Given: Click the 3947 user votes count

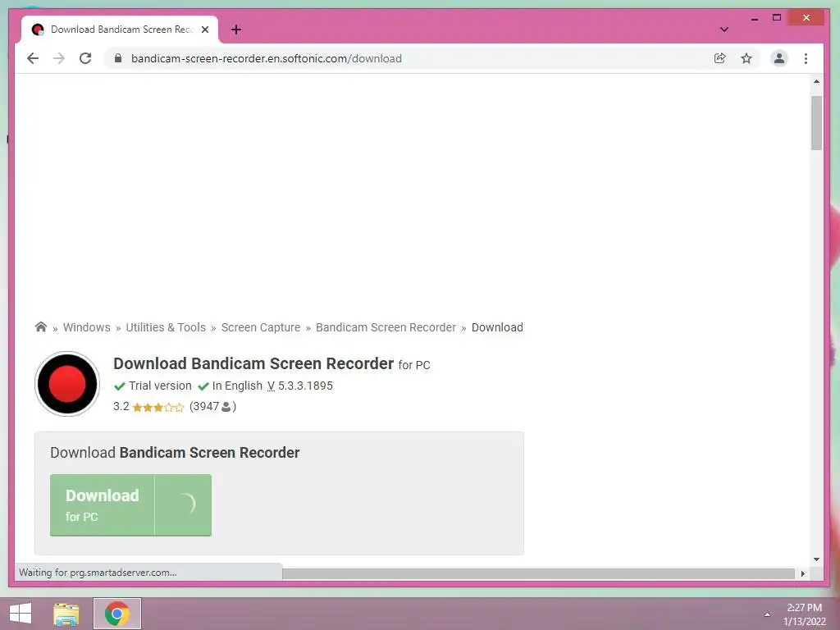Looking at the screenshot, I should (212, 406).
